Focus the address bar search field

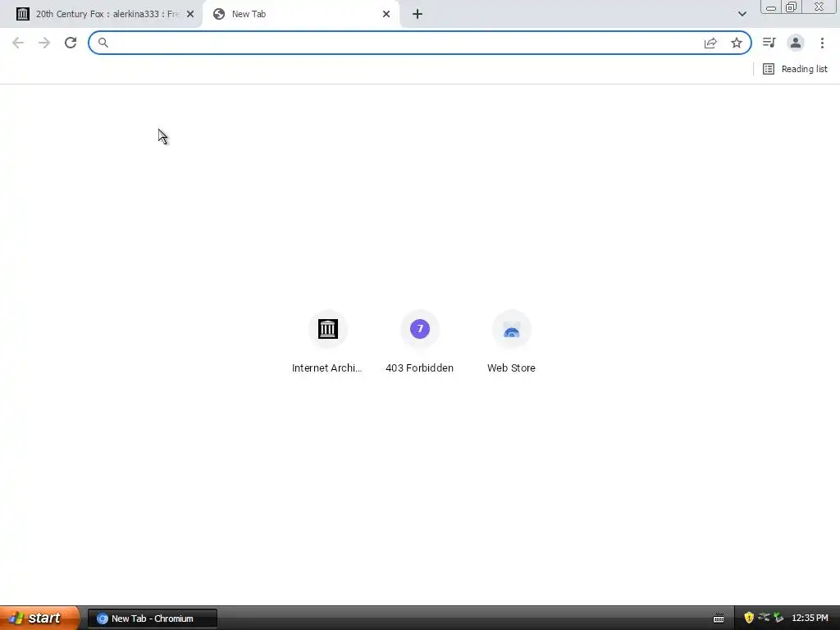pyautogui.click(x=419, y=43)
